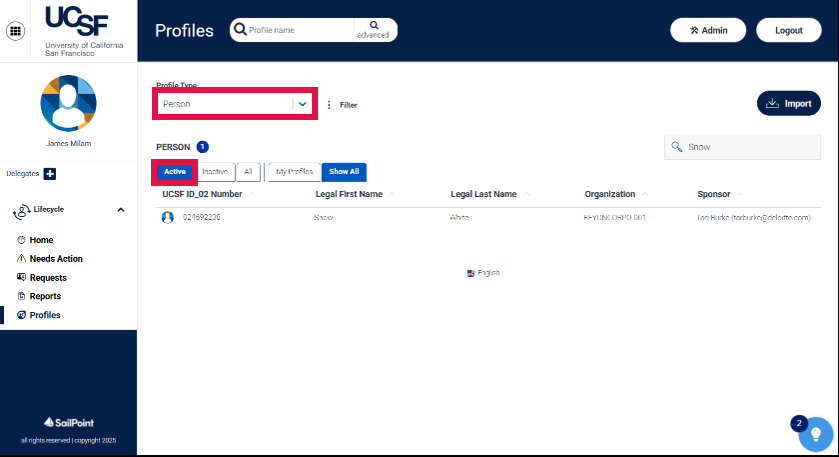Viewport: 839px width, 457px height.
Task: Click the search icon in Snow field
Action: (676, 147)
